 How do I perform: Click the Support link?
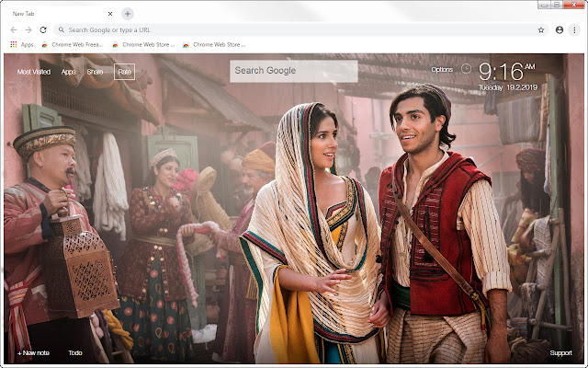[x=560, y=352]
